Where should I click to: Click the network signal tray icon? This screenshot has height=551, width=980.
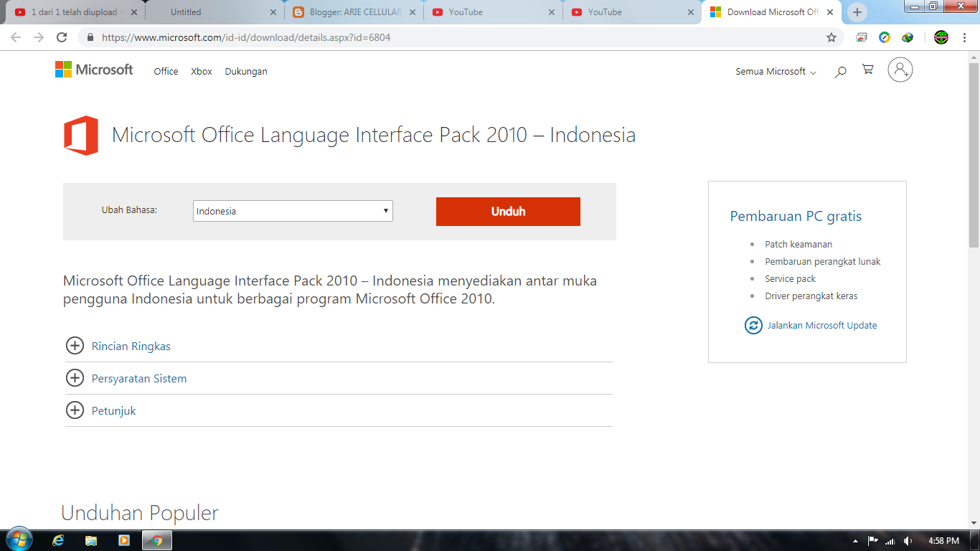890,540
